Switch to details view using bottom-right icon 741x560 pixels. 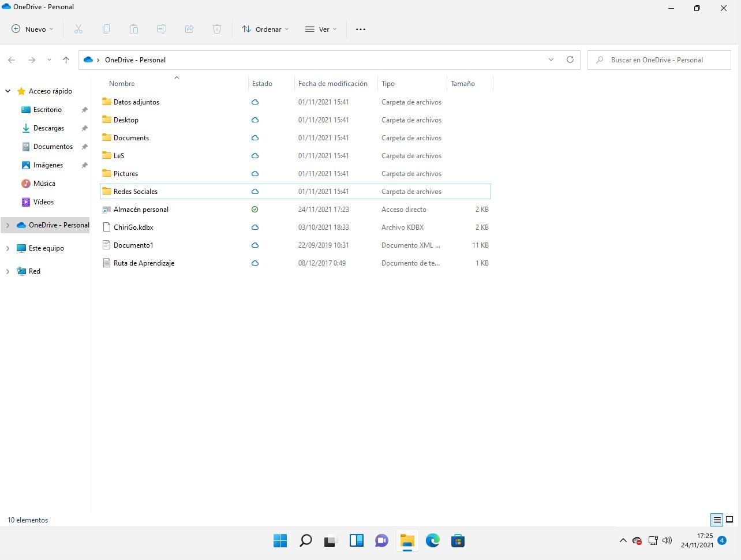[x=717, y=520]
